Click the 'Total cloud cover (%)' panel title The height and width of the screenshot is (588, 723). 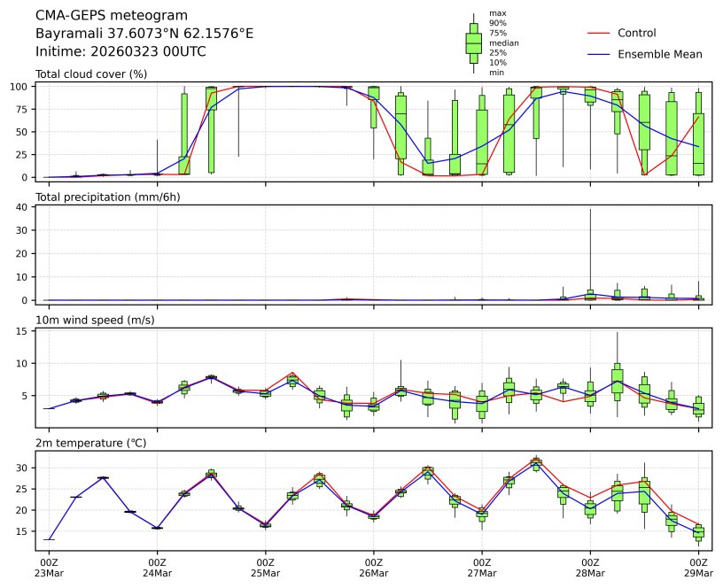[91, 73]
